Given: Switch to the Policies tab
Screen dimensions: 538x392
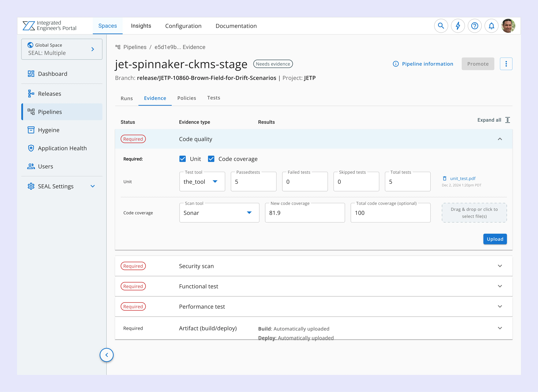Looking at the screenshot, I should pyautogui.click(x=187, y=98).
